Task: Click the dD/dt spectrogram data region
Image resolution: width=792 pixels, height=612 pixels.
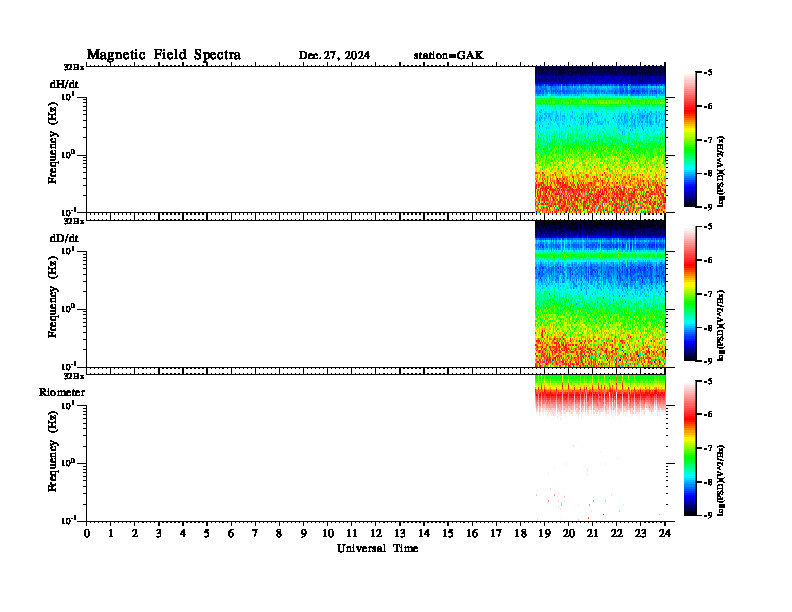Action: point(600,293)
